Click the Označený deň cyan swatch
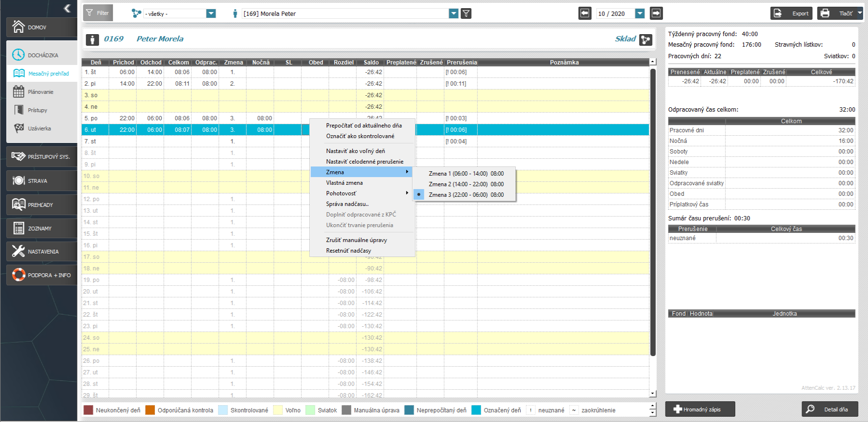Screen dimensions: 868x422 [476, 410]
